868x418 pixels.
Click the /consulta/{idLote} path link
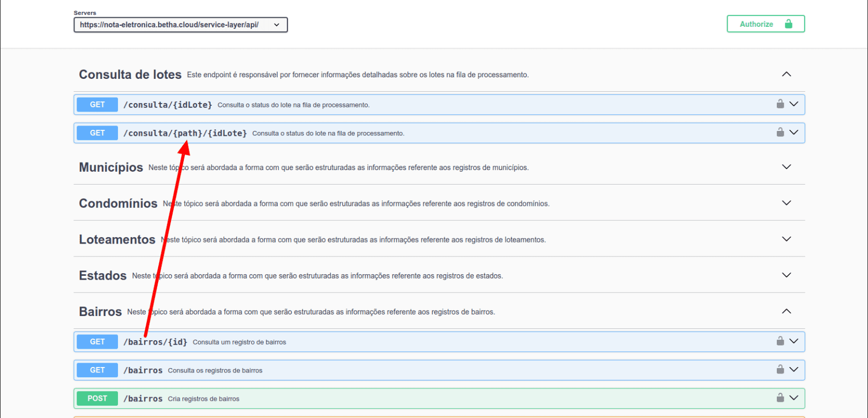point(168,105)
